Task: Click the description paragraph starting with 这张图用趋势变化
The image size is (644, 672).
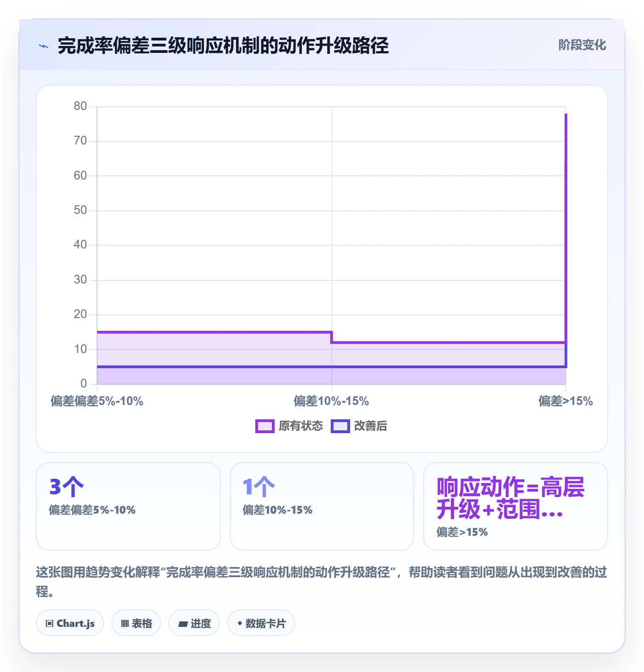Action: [322, 582]
